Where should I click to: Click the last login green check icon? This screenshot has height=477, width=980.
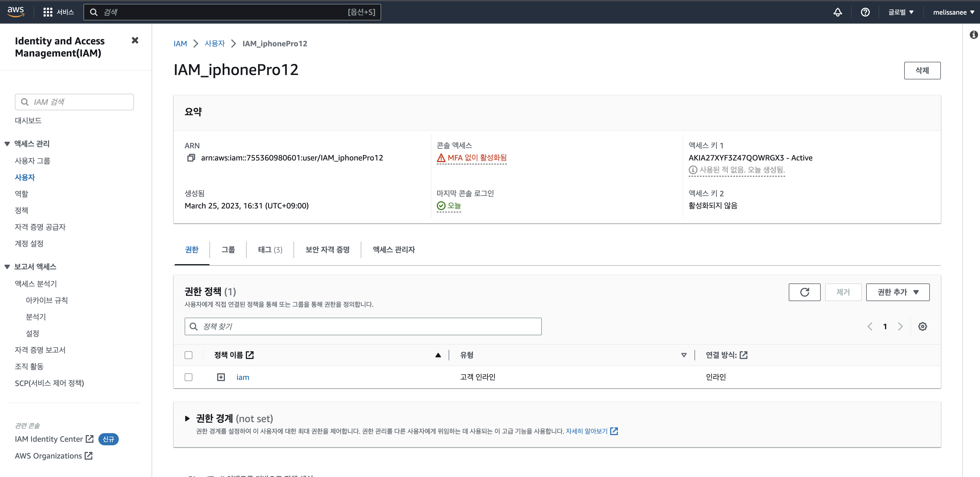tap(441, 206)
